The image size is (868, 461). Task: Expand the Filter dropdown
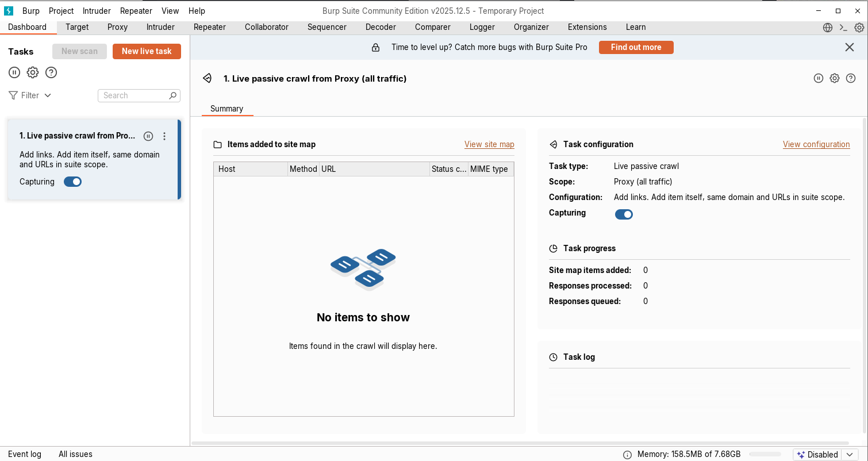pos(30,95)
